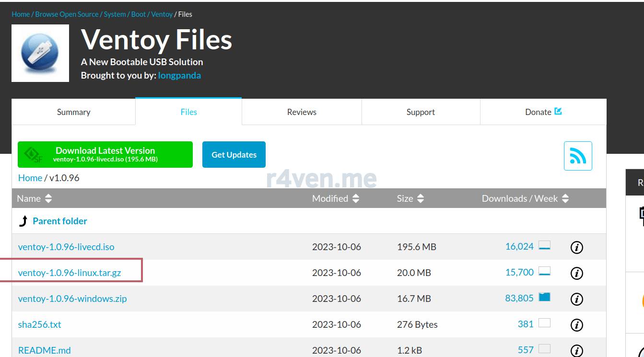Switch to the Summary tab
The width and height of the screenshot is (644, 357).
coord(73,112)
